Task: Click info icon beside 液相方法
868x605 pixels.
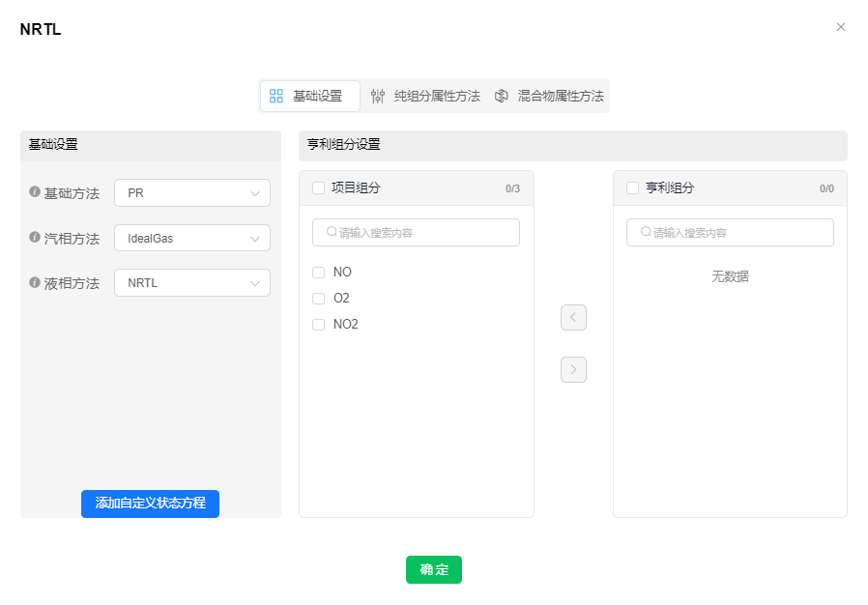Action: 35,282
